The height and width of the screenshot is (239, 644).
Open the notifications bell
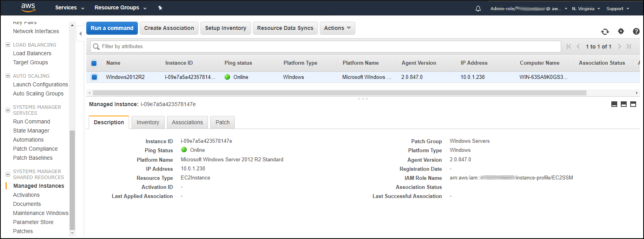pos(478,8)
